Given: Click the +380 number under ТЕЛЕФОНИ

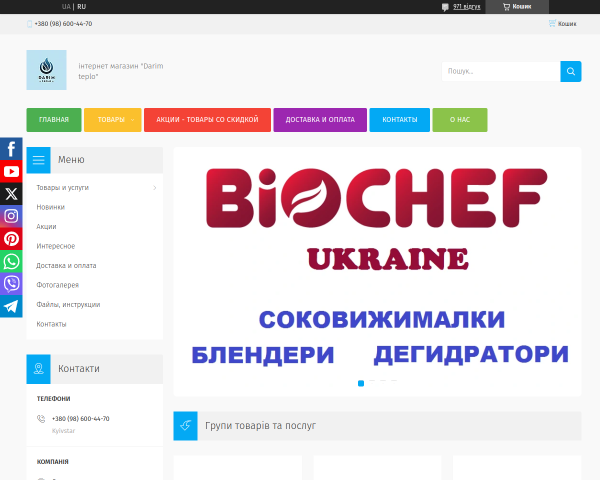Looking at the screenshot, I should pyautogui.click(x=81, y=419).
